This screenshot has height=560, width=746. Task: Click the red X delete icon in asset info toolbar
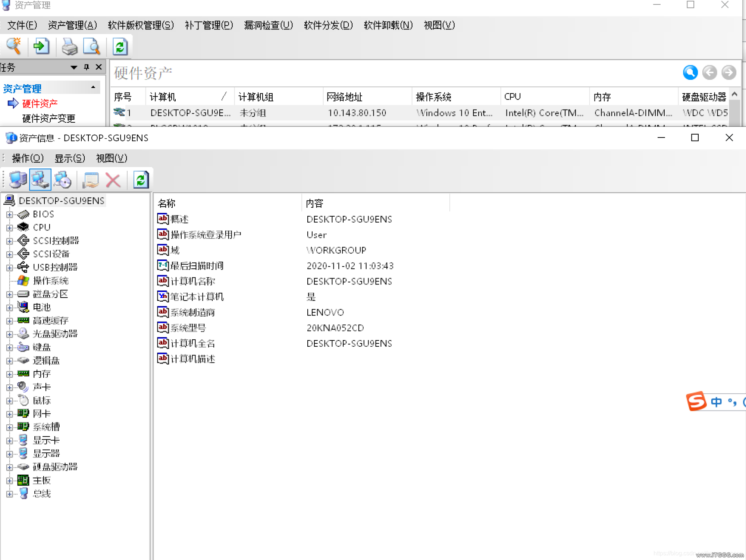click(113, 180)
